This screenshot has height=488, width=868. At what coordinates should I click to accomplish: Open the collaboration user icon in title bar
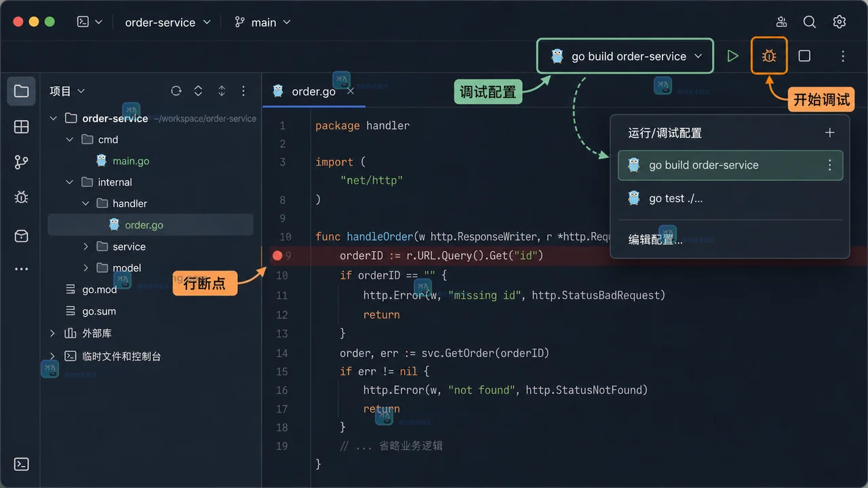click(782, 22)
